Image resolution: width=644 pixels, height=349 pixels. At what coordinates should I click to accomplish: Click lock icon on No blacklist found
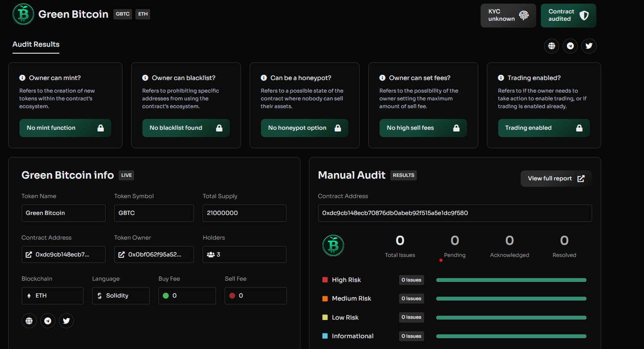219,128
